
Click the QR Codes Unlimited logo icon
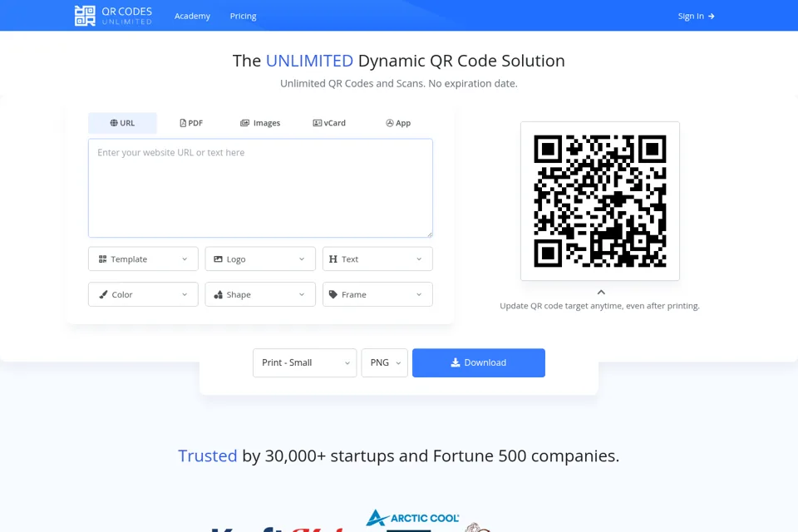[85, 16]
